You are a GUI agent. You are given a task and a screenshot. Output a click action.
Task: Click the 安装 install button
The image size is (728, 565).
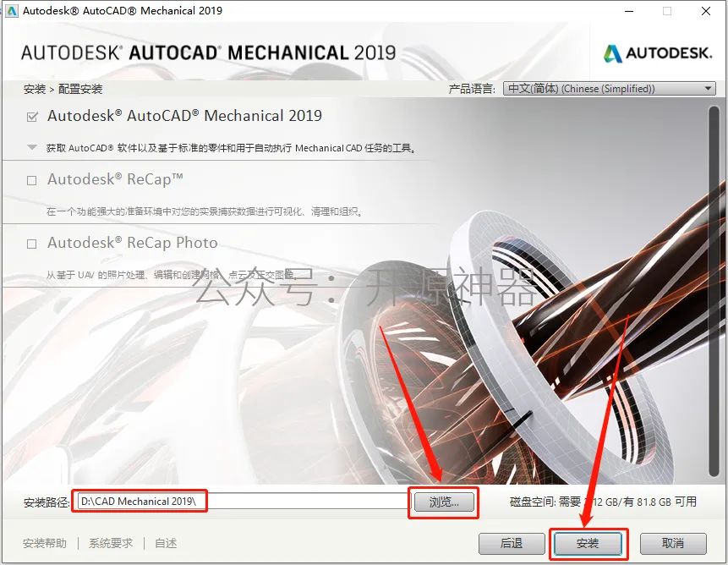click(588, 543)
